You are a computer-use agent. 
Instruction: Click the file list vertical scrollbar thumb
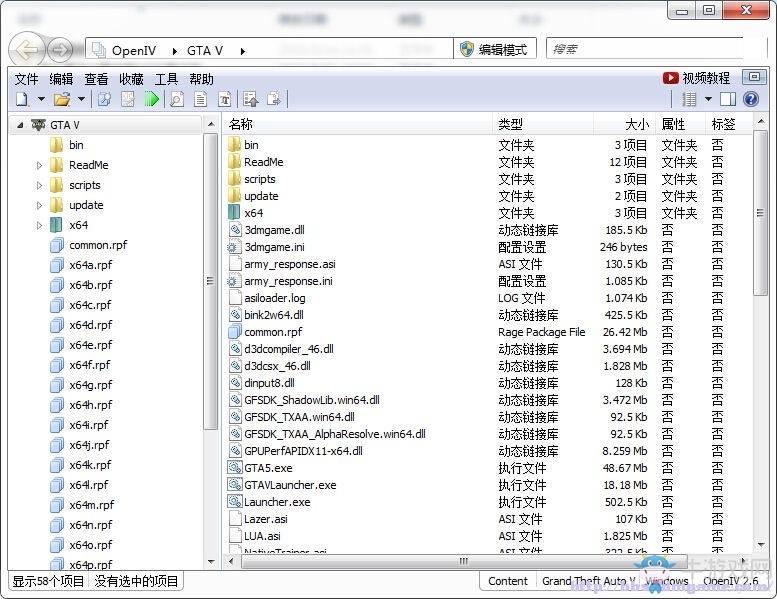[760, 213]
